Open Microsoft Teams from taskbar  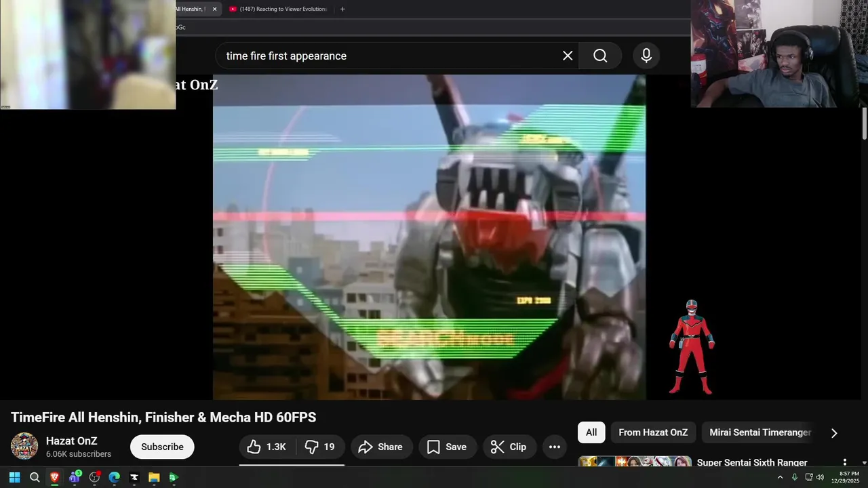[x=75, y=477]
